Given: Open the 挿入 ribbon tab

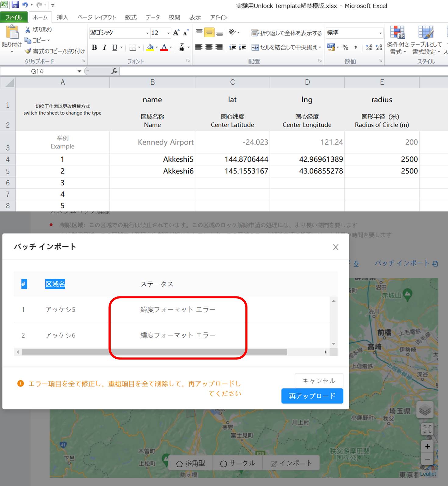Looking at the screenshot, I should (62, 17).
